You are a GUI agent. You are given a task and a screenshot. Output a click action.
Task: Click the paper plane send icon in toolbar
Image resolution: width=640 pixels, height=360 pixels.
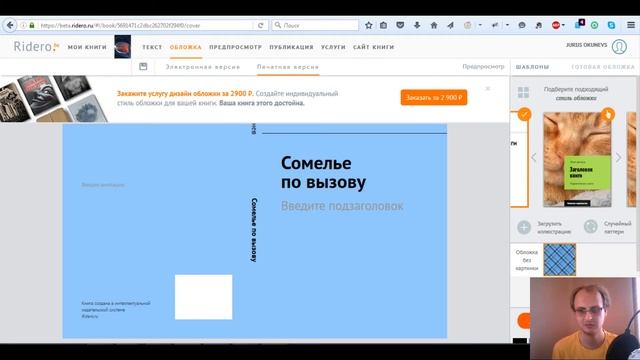coord(451,25)
